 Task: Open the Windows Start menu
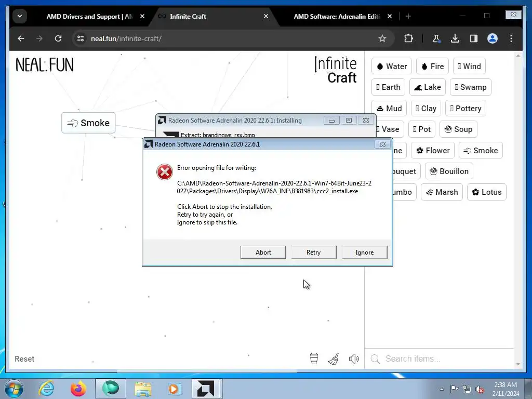point(14,389)
